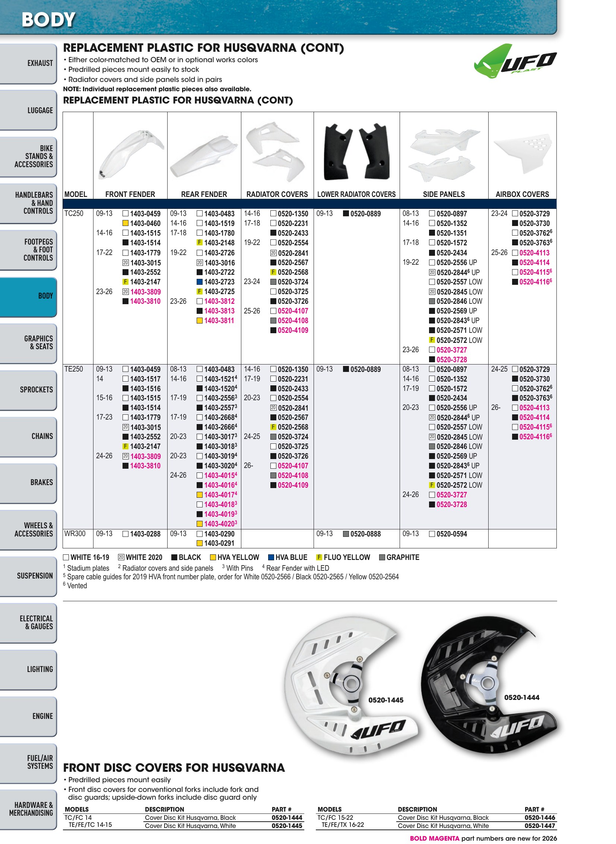Click the yellow swatch beside 1403-0460

pyautogui.click(x=126, y=224)
